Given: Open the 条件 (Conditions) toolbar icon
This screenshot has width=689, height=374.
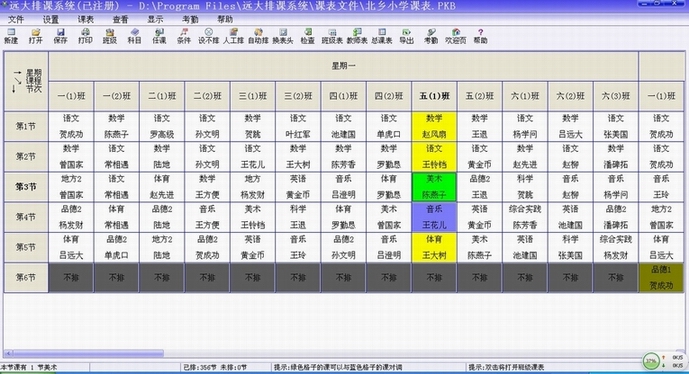Looking at the screenshot, I should click(184, 36).
